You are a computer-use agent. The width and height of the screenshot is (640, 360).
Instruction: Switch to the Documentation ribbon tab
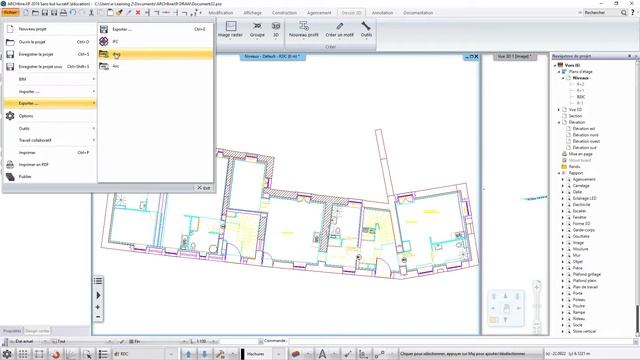tap(418, 13)
